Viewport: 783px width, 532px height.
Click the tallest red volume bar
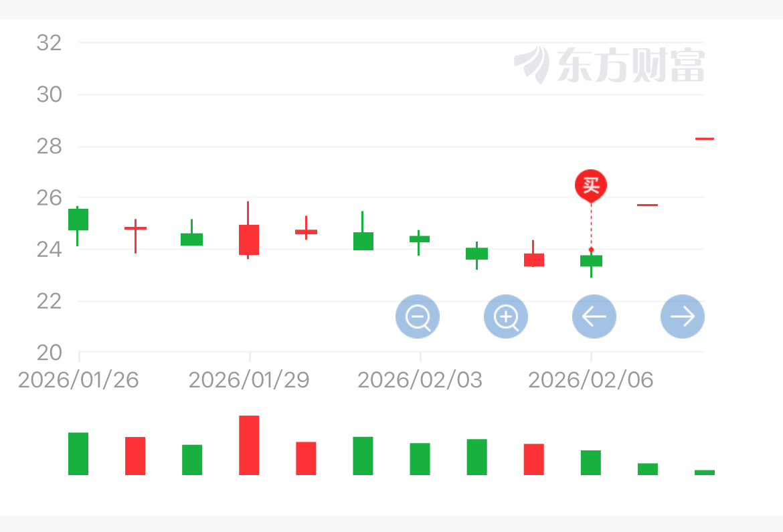(249, 445)
